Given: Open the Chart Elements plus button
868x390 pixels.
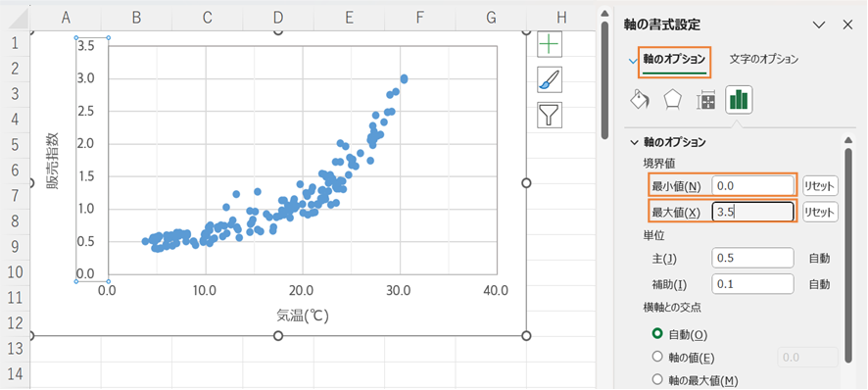Looking at the screenshot, I should (550, 44).
